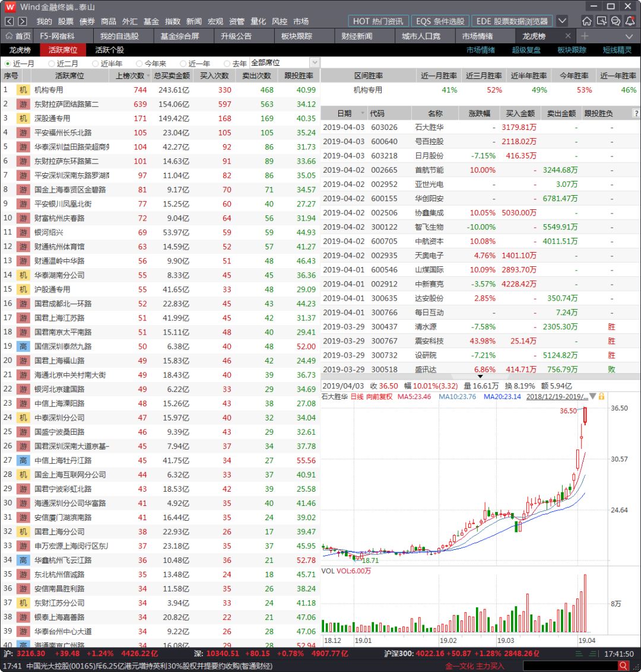Select the 今年来 radio button
This screenshot has height=672, width=641.
pos(139,63)
